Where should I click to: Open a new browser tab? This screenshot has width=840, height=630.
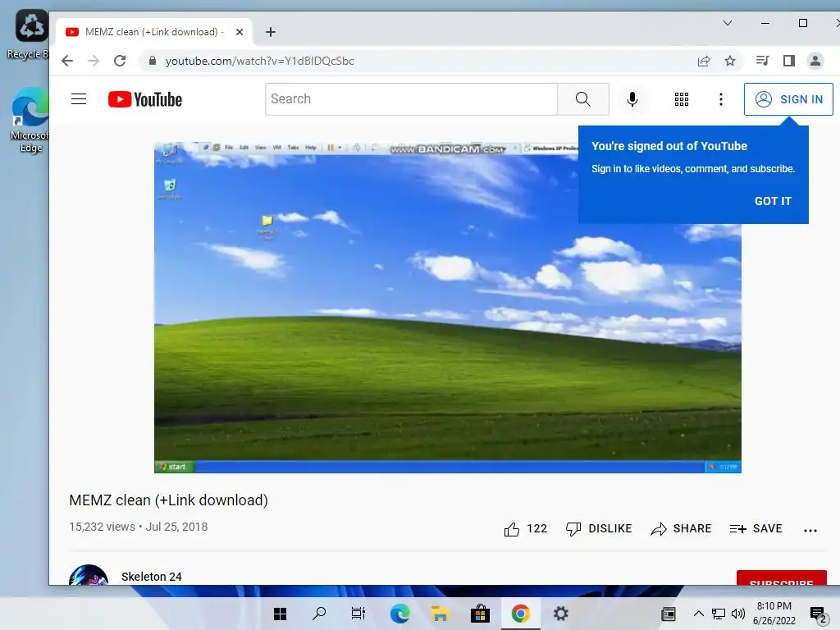271,32
